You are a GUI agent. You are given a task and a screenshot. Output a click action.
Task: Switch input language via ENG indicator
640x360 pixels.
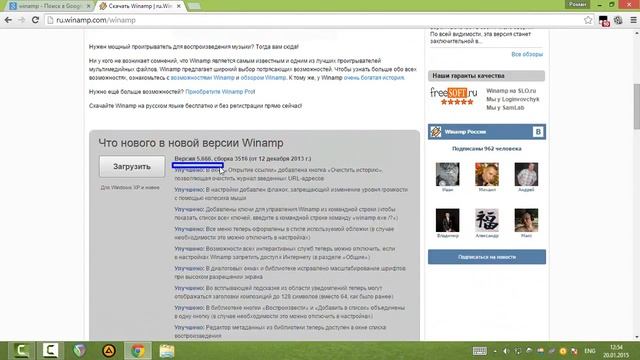(x=590, y=351)
